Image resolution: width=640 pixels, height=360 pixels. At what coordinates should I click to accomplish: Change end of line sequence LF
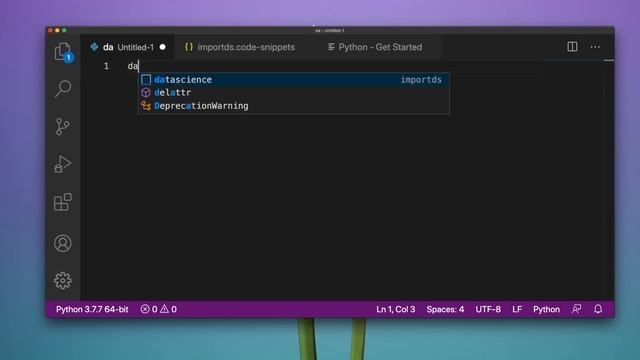(x=517, y=309)
